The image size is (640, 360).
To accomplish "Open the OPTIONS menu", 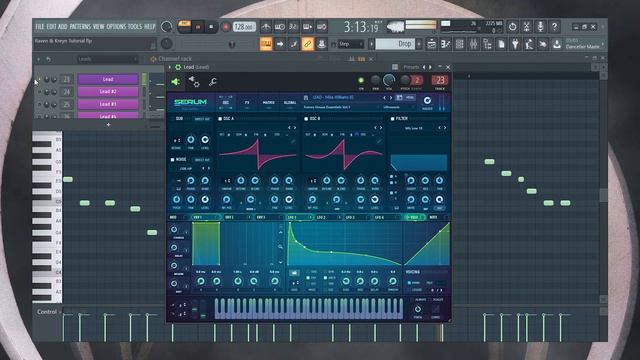I will coord(116,27).
